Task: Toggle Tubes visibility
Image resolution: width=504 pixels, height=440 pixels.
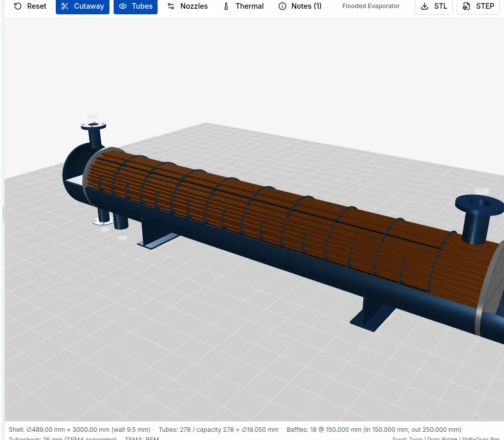Action: point(136,6)
